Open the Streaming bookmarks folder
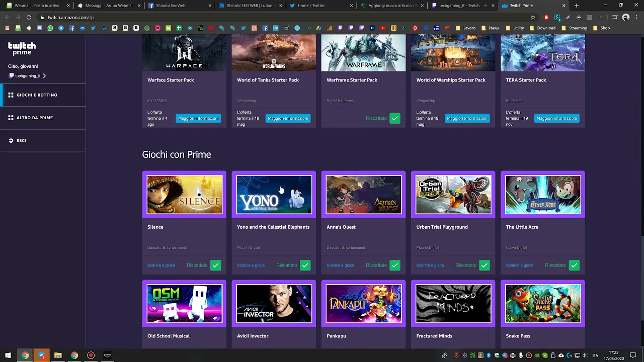644x362 pixels. pyautogui.click(x=575, y=28)
